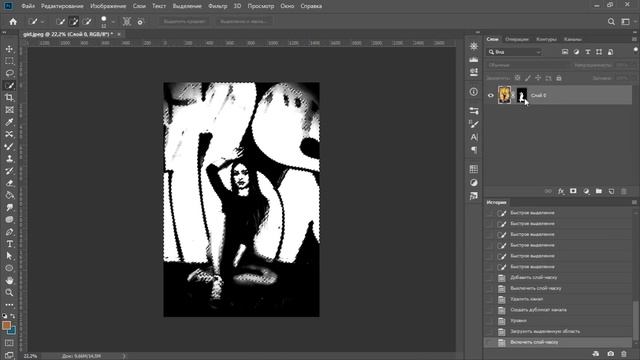Image resolution: width=640 pixels, height=360 pixels.
Task: Select the Paint Bucket tool
Action: pyautogui.click(x=9, y=195)
